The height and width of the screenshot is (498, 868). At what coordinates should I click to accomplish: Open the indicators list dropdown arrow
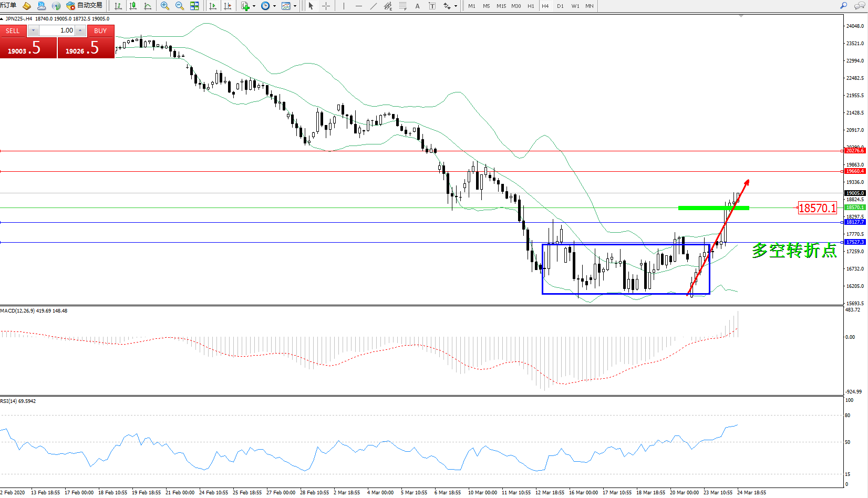click(254, 6)
